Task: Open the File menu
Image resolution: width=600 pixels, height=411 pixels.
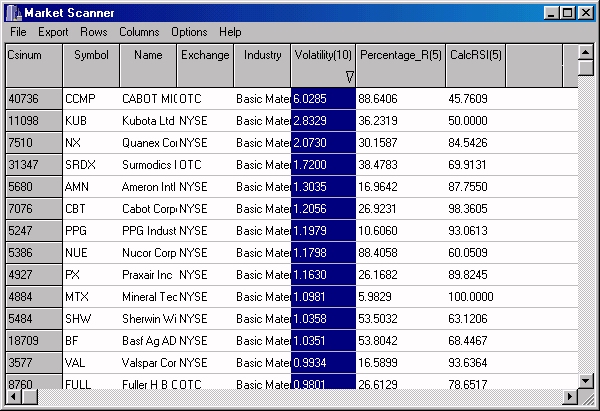Action: (18, 32)
